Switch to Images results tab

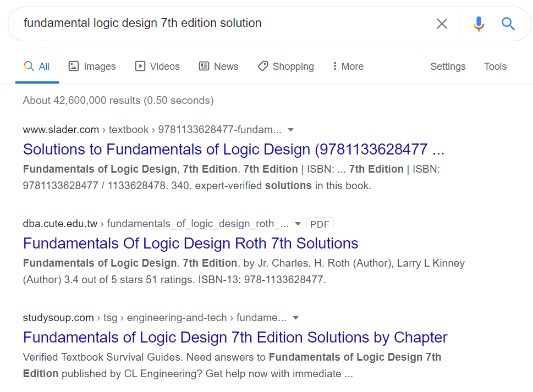point(92,66)
